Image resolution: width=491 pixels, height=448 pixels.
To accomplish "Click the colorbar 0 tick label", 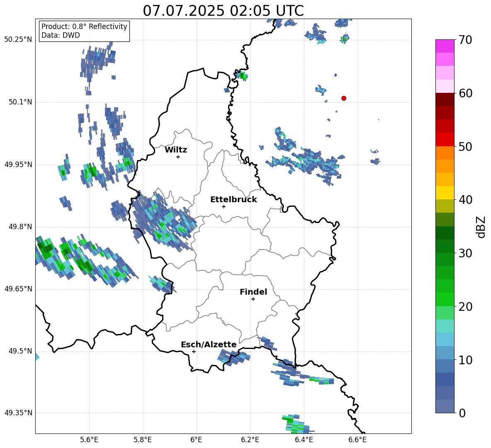I will coord(462,413).
